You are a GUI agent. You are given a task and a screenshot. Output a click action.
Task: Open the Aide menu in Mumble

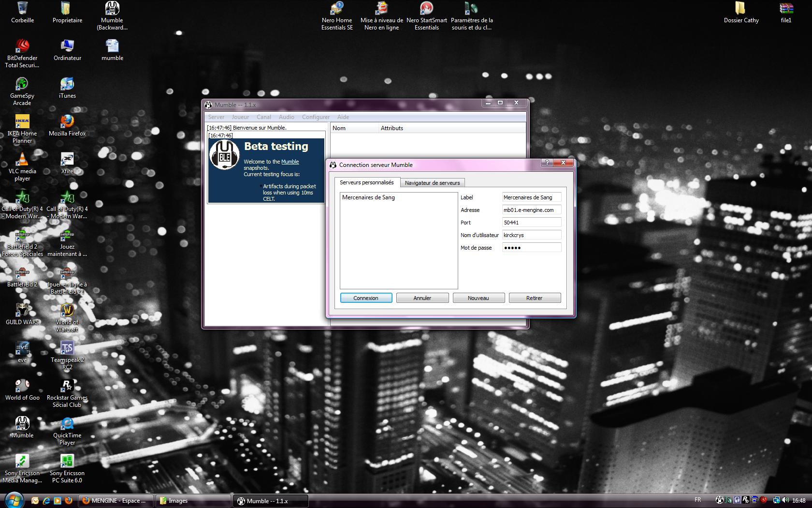tap(343, 117)
